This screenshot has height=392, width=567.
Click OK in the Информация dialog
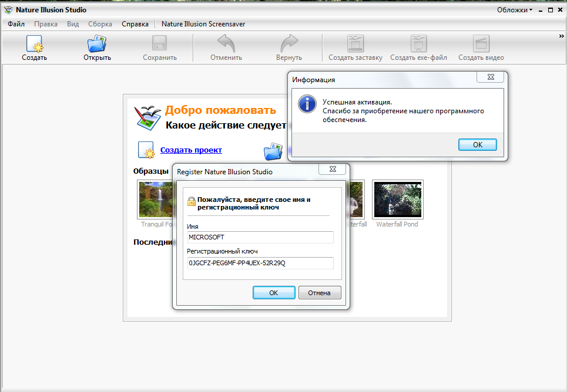478,144
